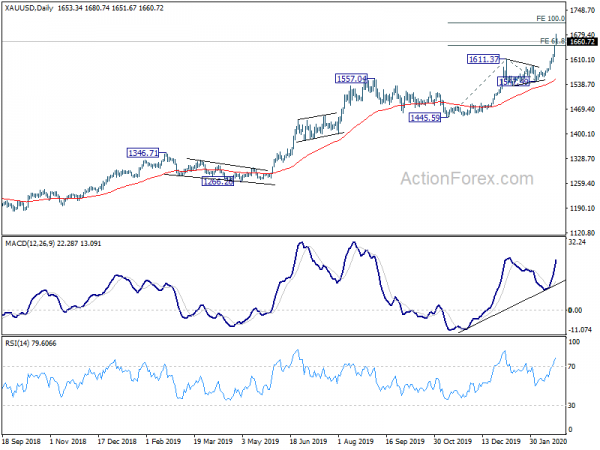Screen dimensions: 600x450
Task: Select the XAUUSD.Daily chart title
Action: tap(29, 8)
